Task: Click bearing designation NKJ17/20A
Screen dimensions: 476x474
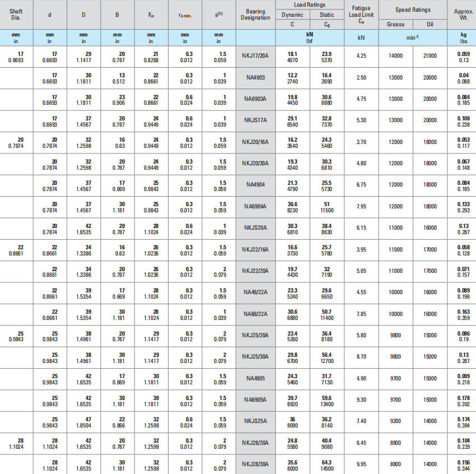Action: (x=255, y=56)
